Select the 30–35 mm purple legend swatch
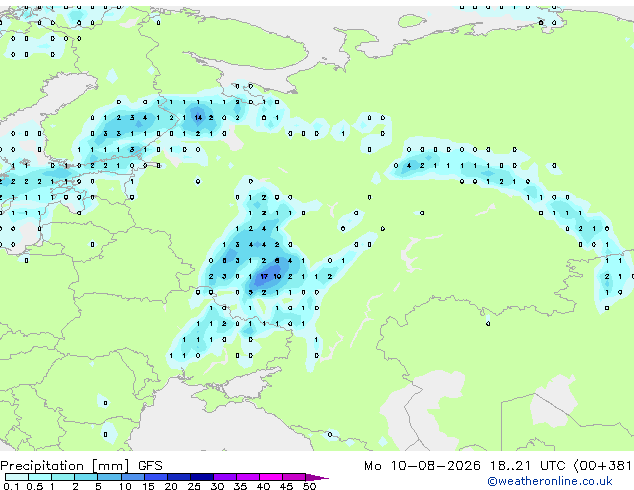The height and width of the screenshot is (490, 634). tap(225, 477)
